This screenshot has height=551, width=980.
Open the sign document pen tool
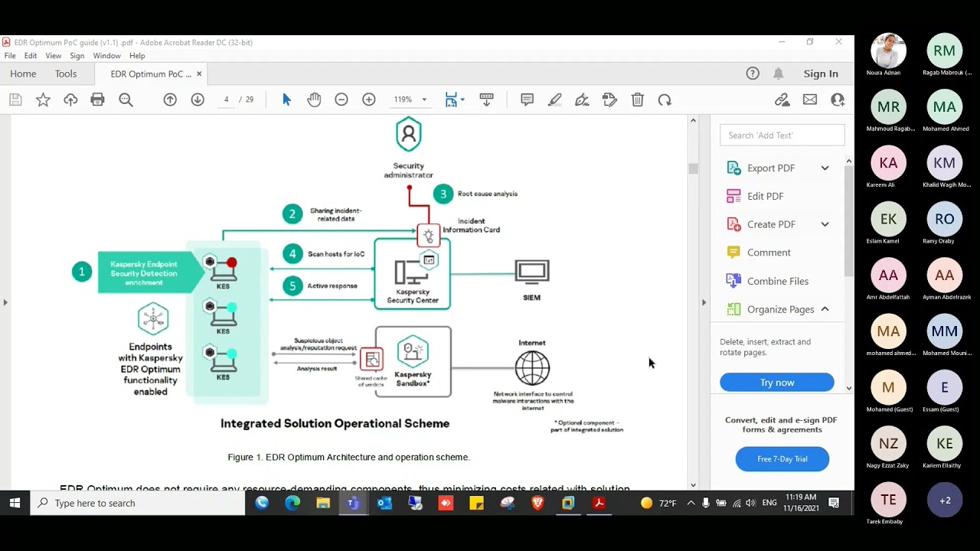pos(582,99)
